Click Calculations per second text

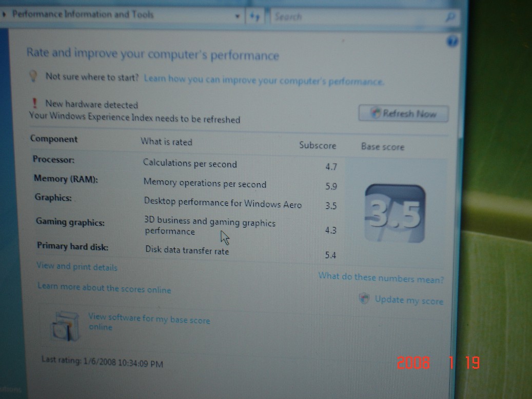tap(190, 163)
